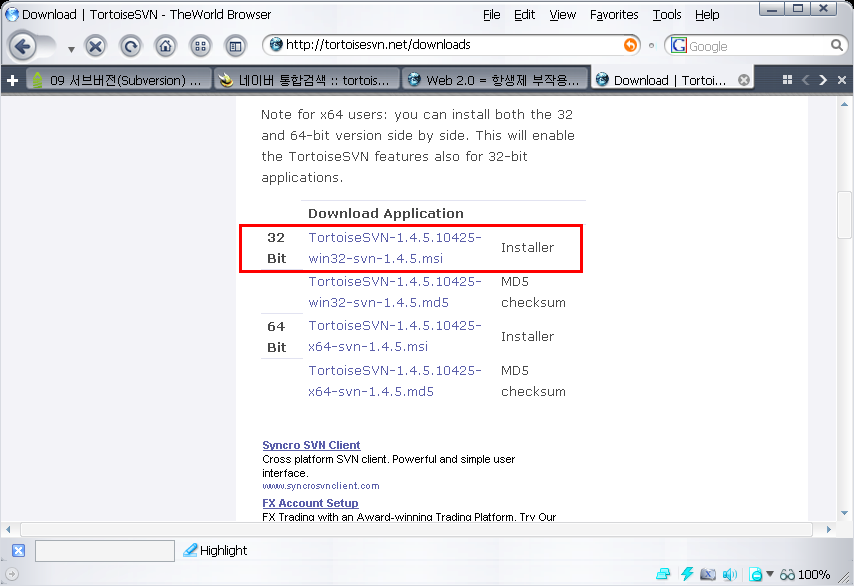This screenshot has width=854, height=586.
Task: Stop page loading with the X toolbar button
Action: [95, 46]
